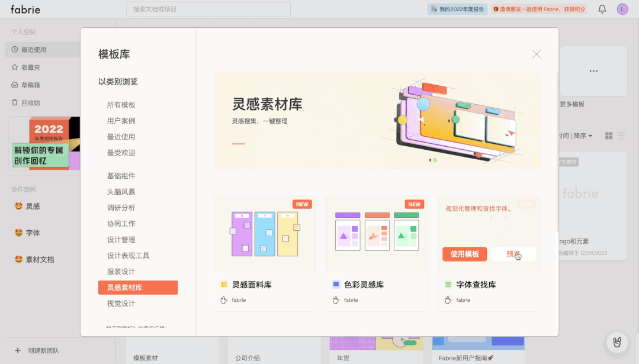Select the 服装设计 category
This screenshot has width=639, height=364.
coord(121,272)
